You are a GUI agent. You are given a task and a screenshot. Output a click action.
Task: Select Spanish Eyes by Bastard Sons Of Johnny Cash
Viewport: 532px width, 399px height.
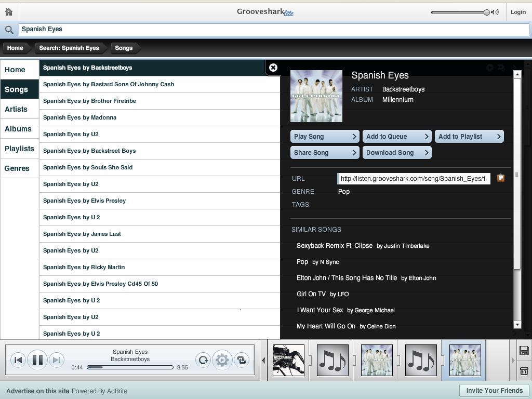pyautogui.click(x=159, y=85)
